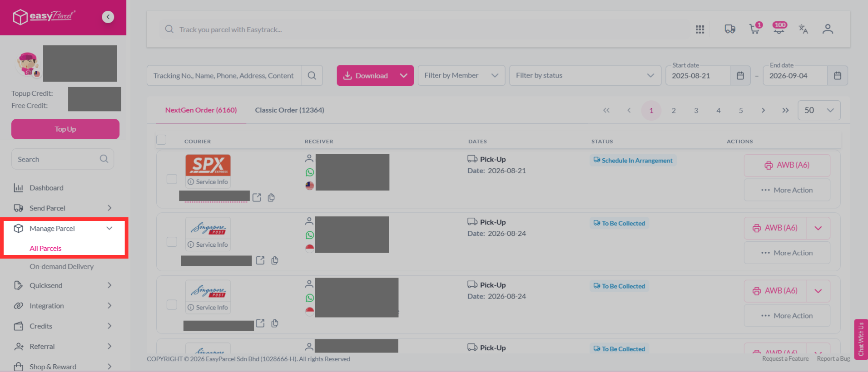Go to the next page arrow

coord(763,110)
